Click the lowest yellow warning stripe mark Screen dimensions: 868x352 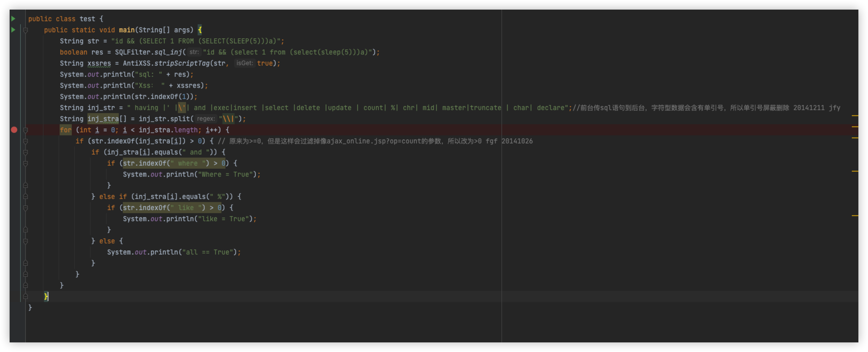click(x=855, y=215)
